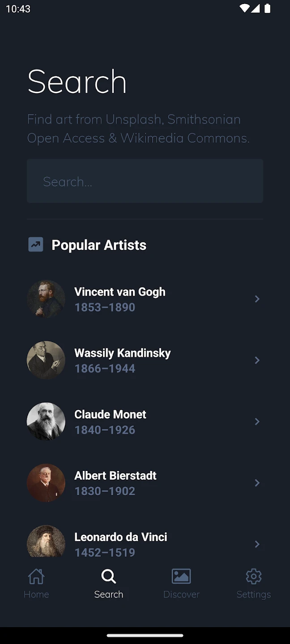Tap the battery status icon

coord(267,8)
